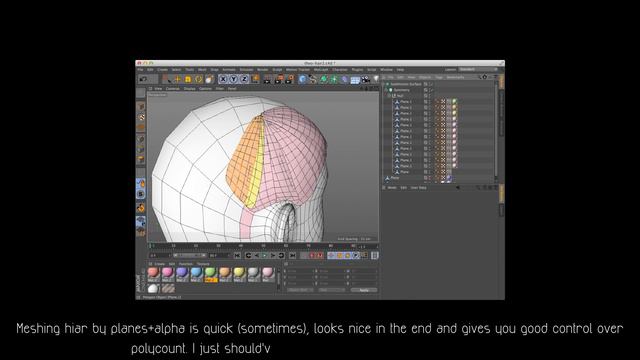The width and height of the screenshot is (640, 360).
Task: Click Render to Picture Viewer icon
Action: pyautogui.click(x=278, y=79)
